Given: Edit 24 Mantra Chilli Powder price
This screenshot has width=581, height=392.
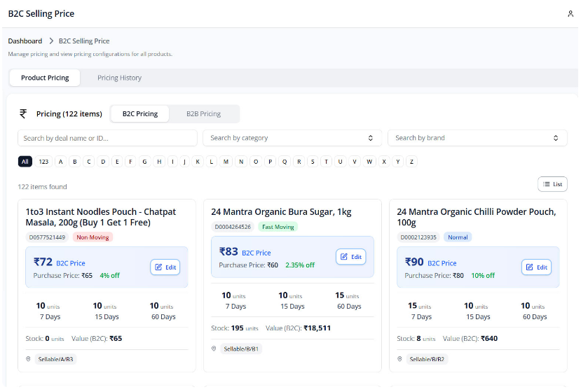Looking at the screenshot, I should click(536, 267).
